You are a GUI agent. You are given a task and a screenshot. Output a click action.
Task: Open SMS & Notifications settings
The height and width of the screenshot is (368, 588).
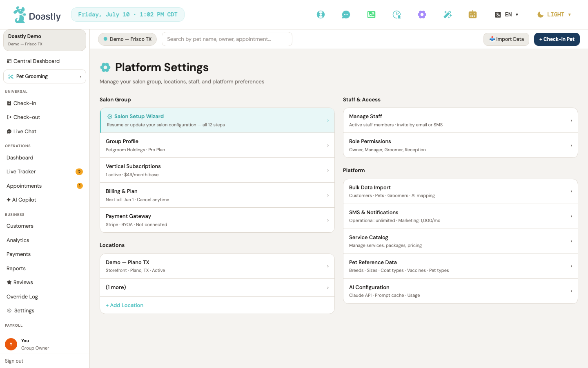click(x=461, y=216)
